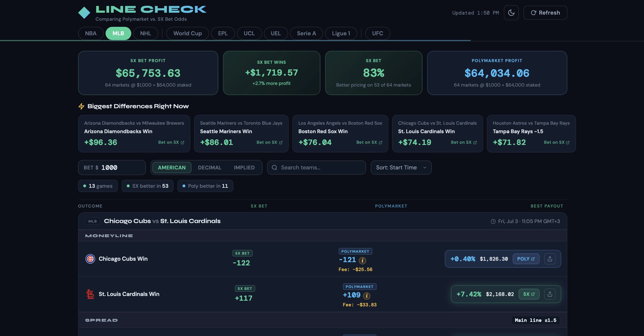Bet on SX for Boston Red Sox Win
Viewport: 644px width, 336px height.
(369, 142)
